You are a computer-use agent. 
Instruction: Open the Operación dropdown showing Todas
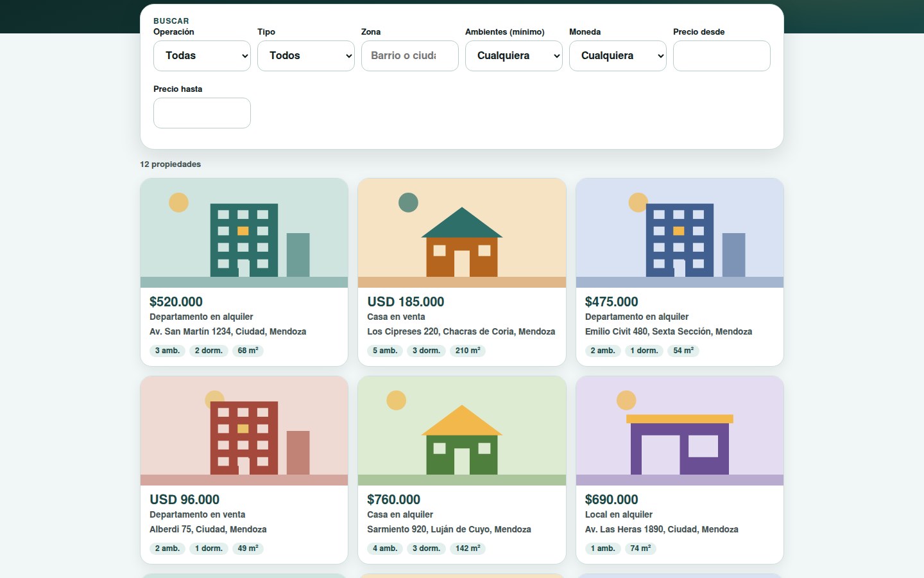click(x=202, y=56)
